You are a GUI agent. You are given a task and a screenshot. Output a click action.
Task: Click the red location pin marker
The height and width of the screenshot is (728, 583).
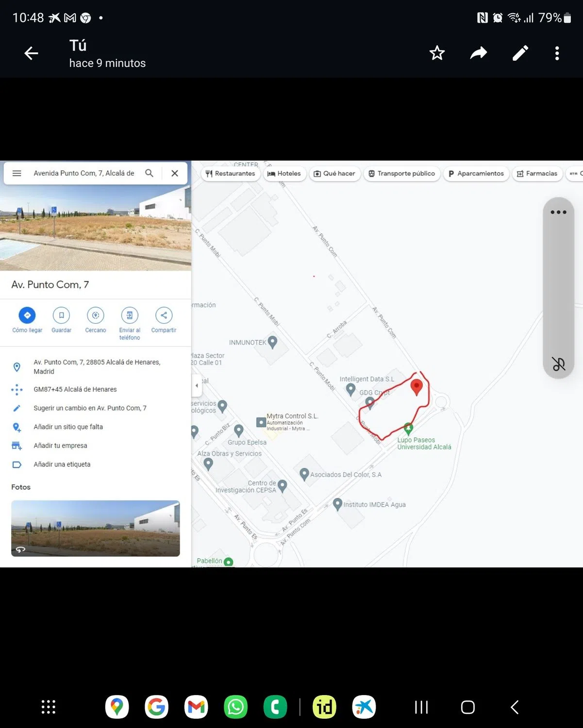[416, 387]
